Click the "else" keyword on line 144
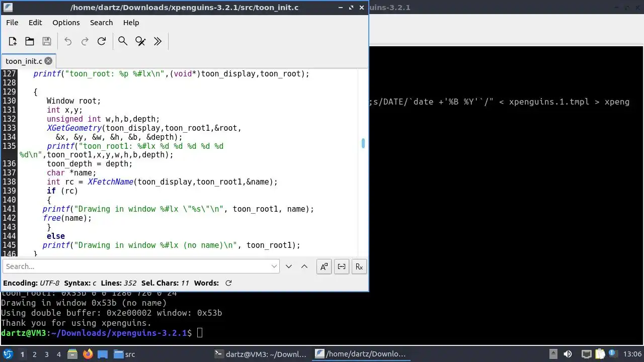This screenshot has width=644, height=362. click(x=56, y=236)
